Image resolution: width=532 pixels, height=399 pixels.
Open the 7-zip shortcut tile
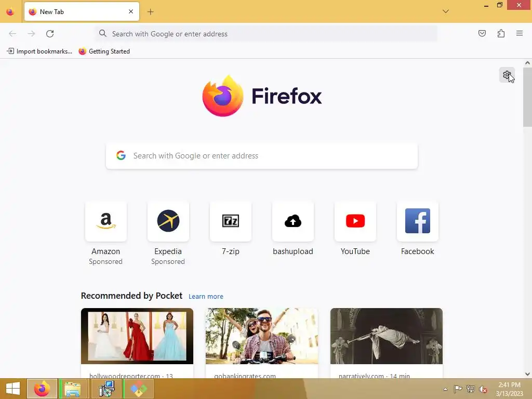click(x=231, y=221)
